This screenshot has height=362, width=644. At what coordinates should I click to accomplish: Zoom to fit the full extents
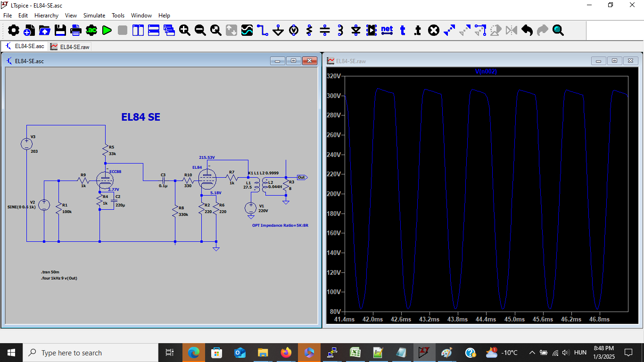pyautogui.click(x=216, y=30)
